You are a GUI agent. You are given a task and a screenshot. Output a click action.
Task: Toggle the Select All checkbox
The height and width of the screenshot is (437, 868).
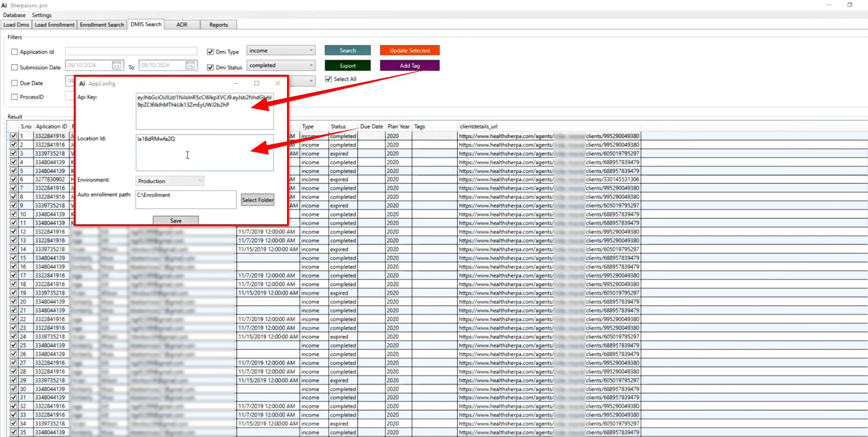coord(328,79)
